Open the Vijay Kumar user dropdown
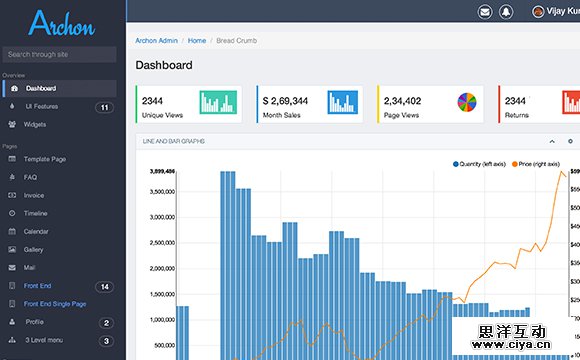 (x=556, y=12)
